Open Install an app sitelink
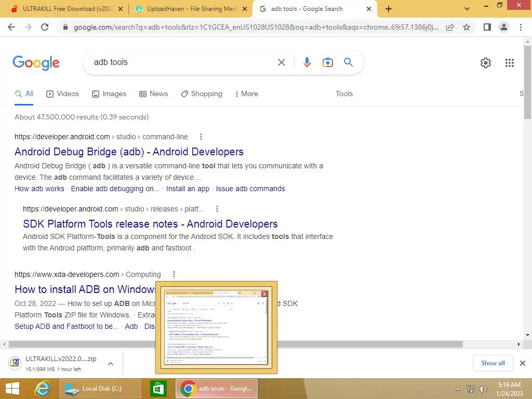The height and width of the screenshot is (399, 532). [188, 189]
